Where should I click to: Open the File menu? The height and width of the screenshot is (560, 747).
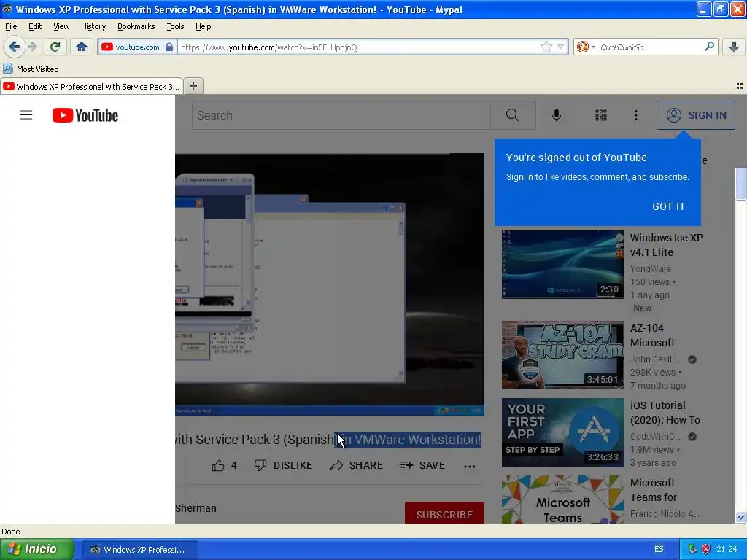[x=11, y=26]
